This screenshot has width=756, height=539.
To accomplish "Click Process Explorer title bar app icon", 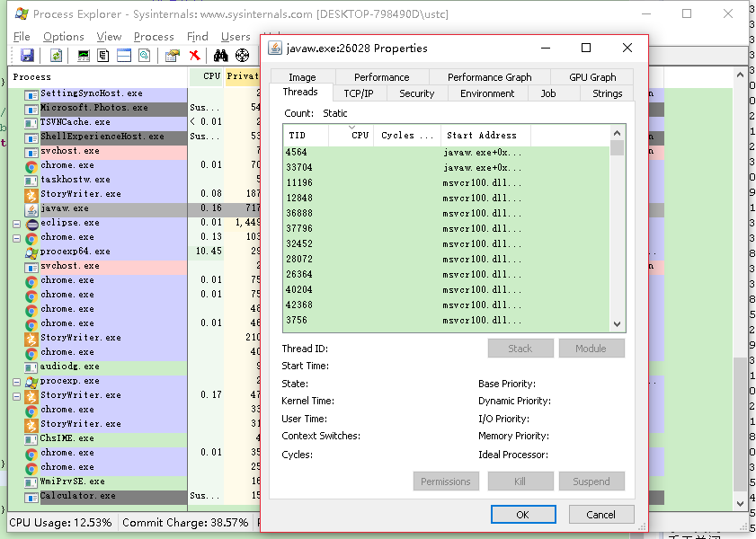I will coord(22,13).
